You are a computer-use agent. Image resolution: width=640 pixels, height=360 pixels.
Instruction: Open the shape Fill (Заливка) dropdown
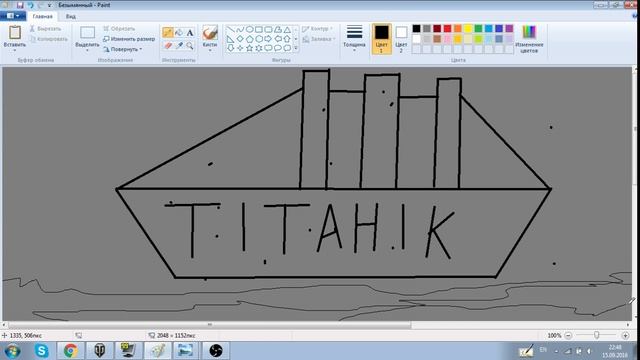pyautogui.click(x=319, y=39)
